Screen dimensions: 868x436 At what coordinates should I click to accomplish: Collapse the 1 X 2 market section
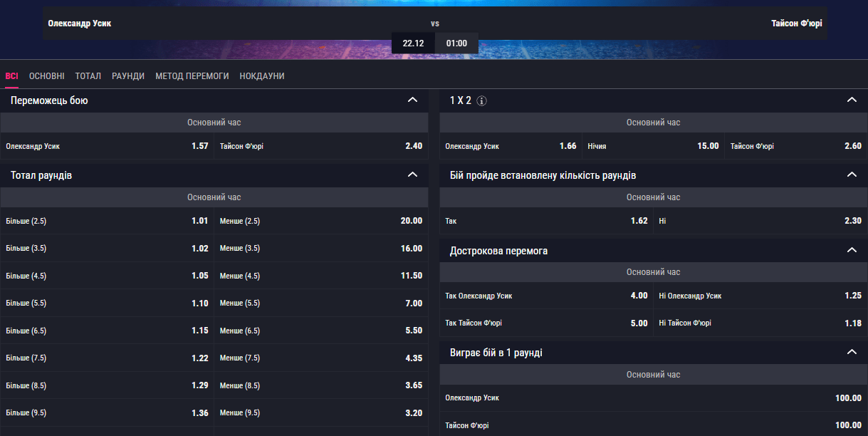pyautogui.click(x=852, y=100)
